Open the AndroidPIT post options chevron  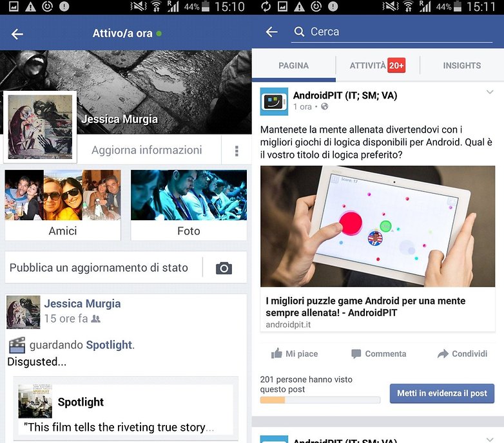click(x=490, y=92)
